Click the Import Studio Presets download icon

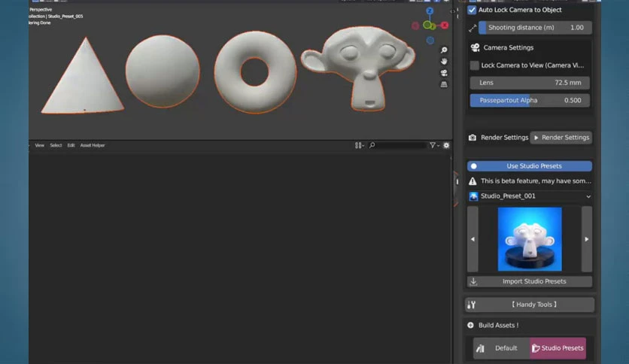[473, 281]
